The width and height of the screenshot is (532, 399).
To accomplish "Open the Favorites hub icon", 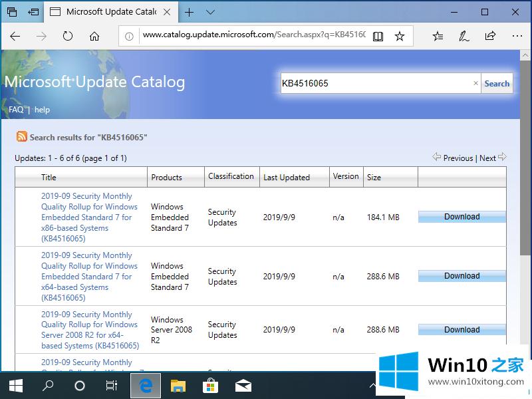I will click(x=438, y=36).
